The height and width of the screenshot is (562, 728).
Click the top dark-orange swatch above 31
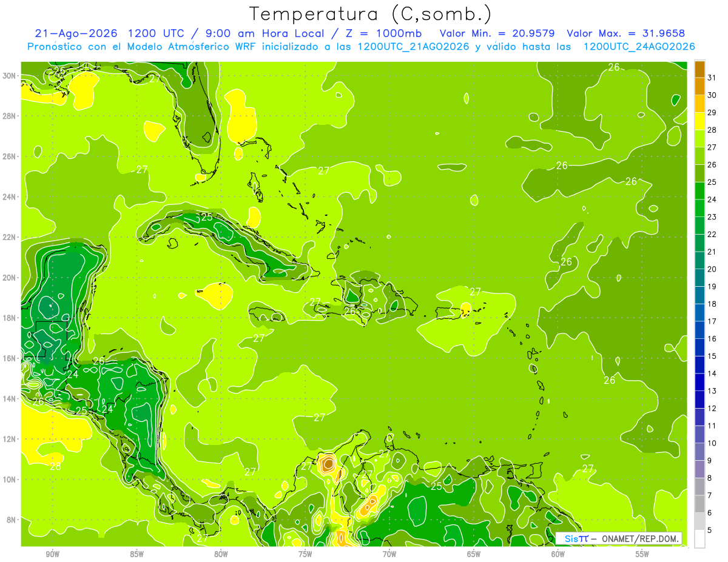pyautogui.click(x=699, y=69)
